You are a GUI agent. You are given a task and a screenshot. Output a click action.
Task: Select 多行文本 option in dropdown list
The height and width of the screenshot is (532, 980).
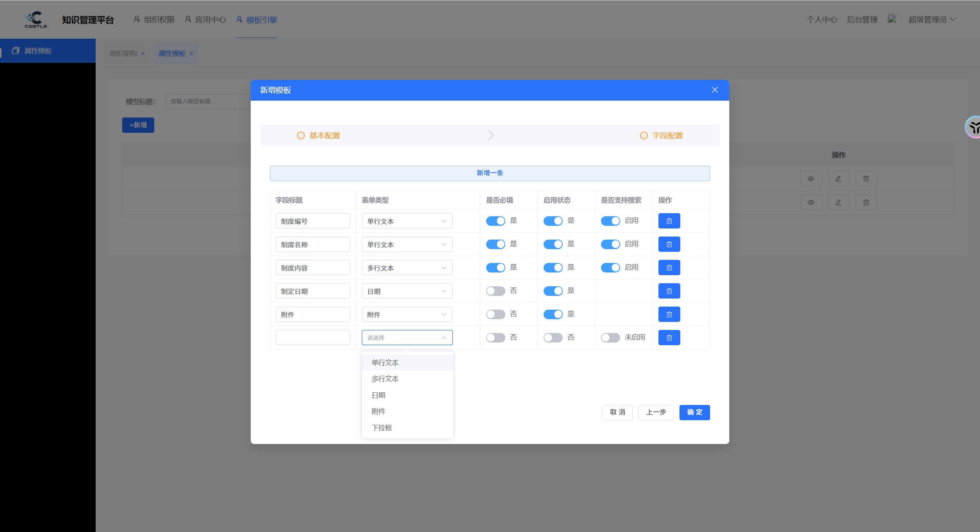pos(385,379)
